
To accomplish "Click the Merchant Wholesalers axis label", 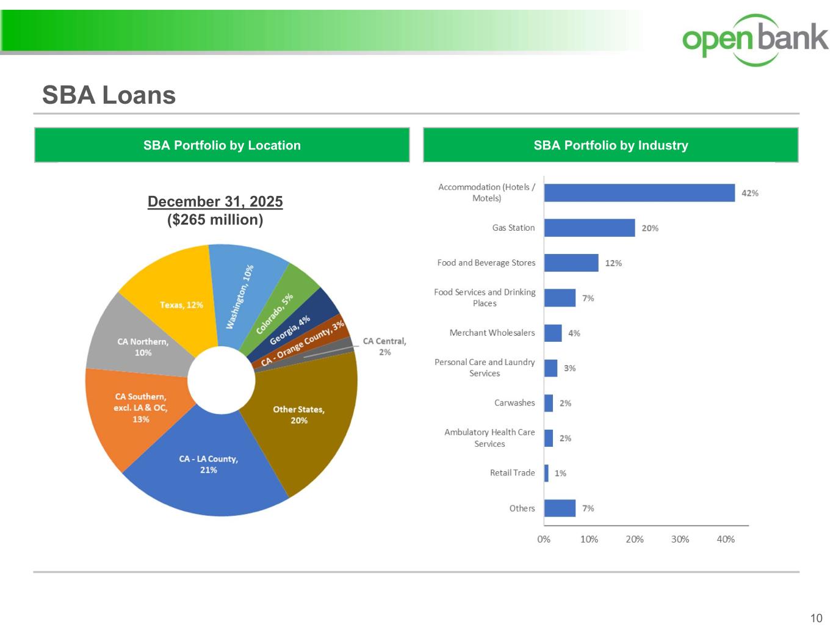I will pos(492,333).
